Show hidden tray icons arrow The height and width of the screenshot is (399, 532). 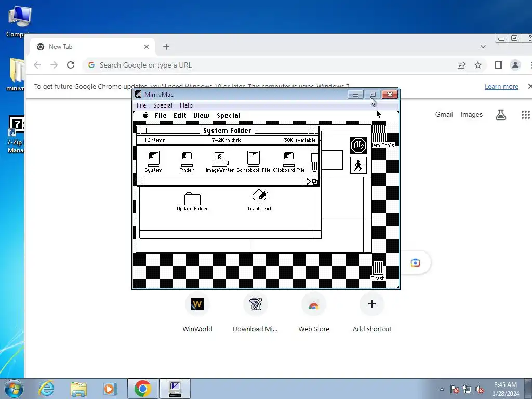click(x=442, y=390)
